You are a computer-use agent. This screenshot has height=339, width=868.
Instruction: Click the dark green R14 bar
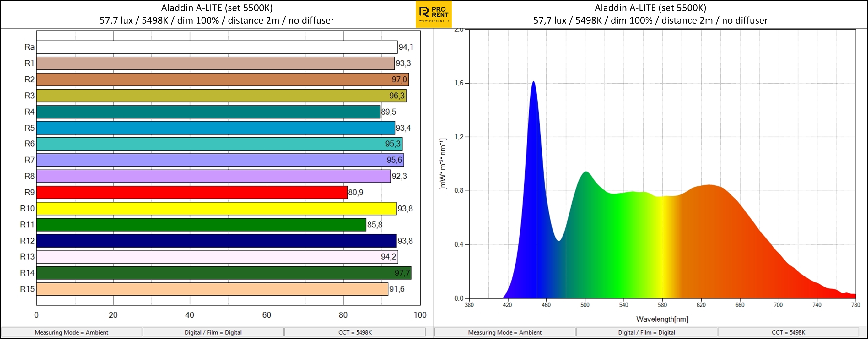click(224, 273)
